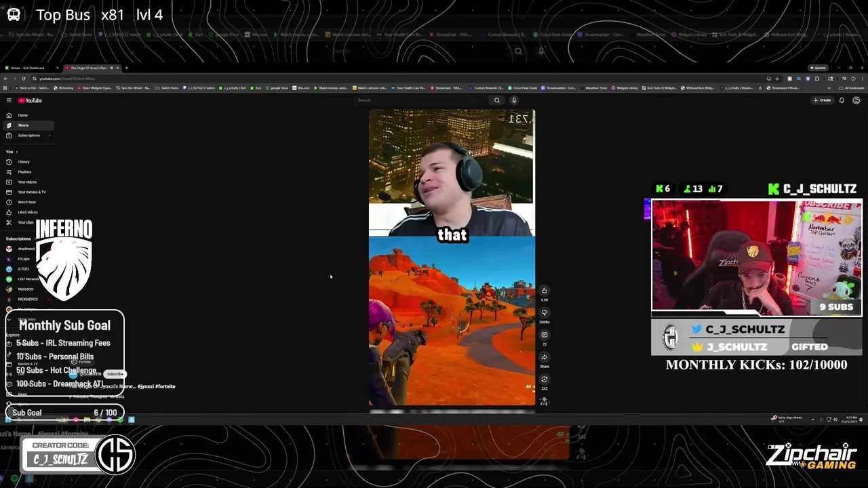Image resolution: width=868 pixels, height=488 pixels.
Task: Open the Wix.com bookmark
Action: (x=301, y=88)
